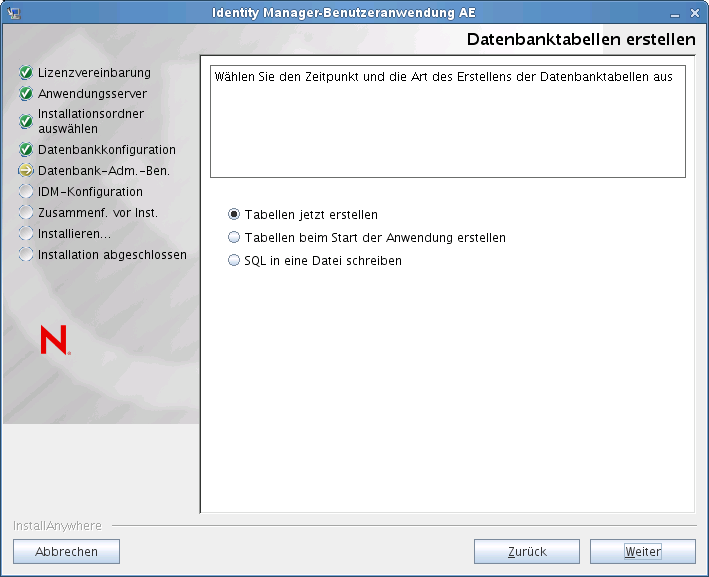This screenshot has width=709, height=577.
Task: Click the 'IDM-Konfiguration' step label
Action: (90, 192)
